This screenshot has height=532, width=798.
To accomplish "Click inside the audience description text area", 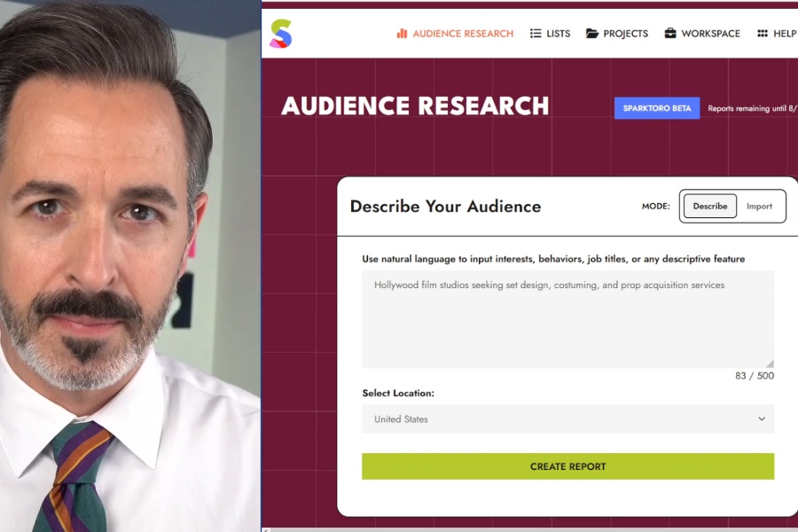I will tap(568, 319).
